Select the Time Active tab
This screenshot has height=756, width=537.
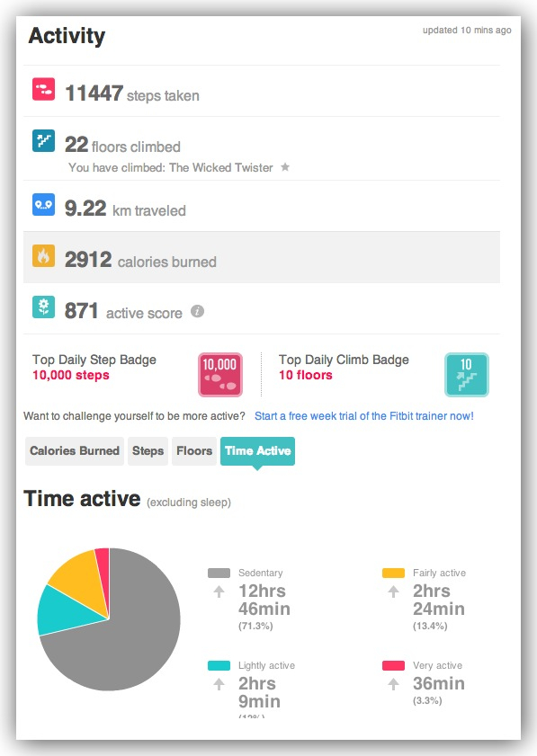(257, 450)
